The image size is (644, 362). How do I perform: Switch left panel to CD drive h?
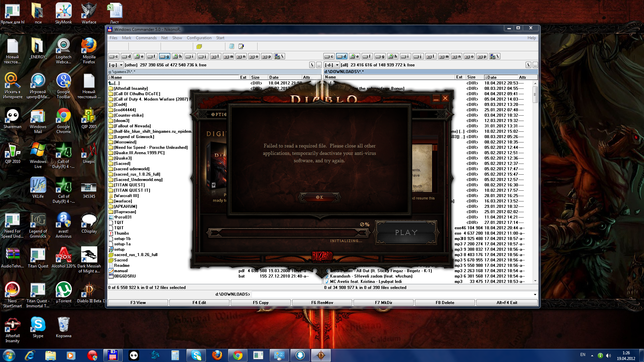(177, 56)
